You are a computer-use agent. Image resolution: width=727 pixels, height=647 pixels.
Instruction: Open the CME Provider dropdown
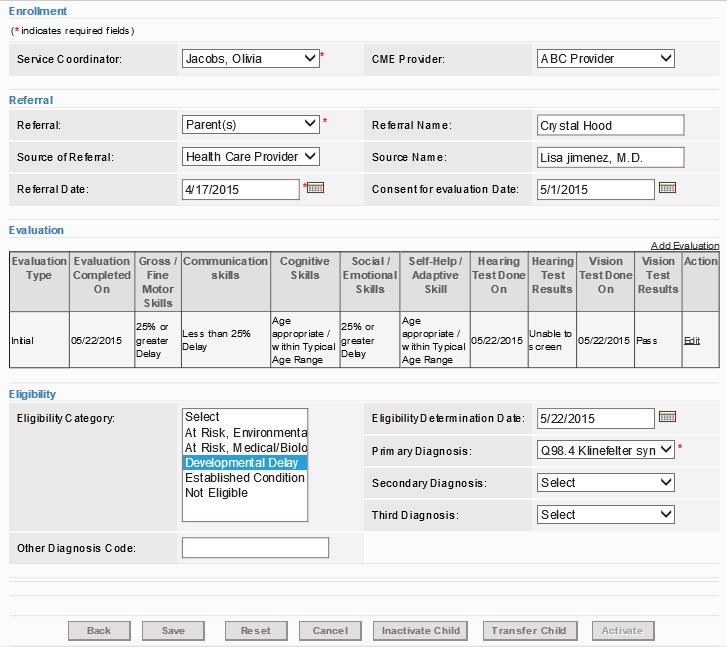pyautogui.click(x=606, y=58)
